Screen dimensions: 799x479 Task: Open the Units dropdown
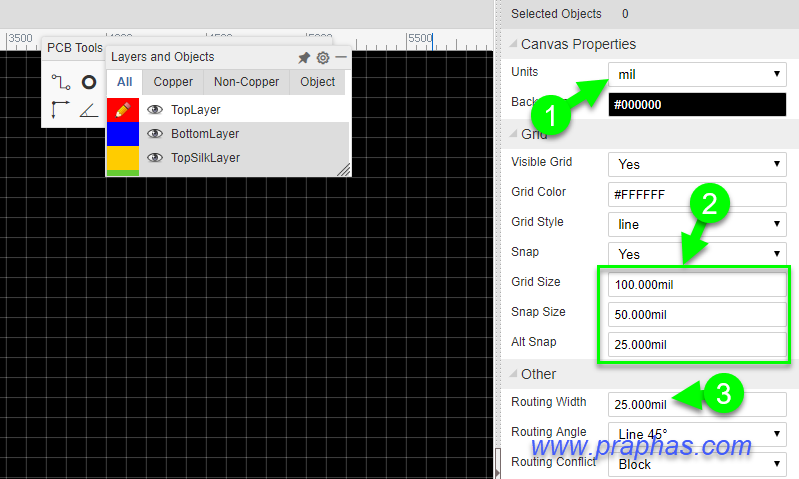(697, 74)
